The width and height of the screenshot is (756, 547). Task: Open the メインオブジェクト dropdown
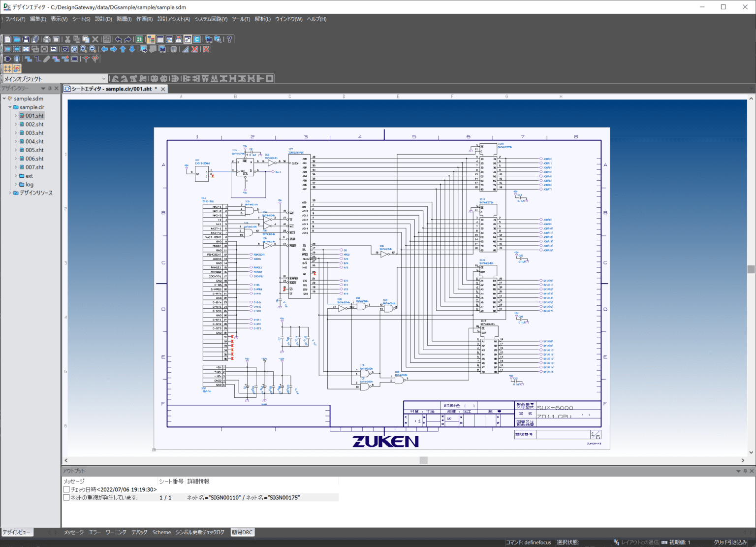[x=104, y=78]
